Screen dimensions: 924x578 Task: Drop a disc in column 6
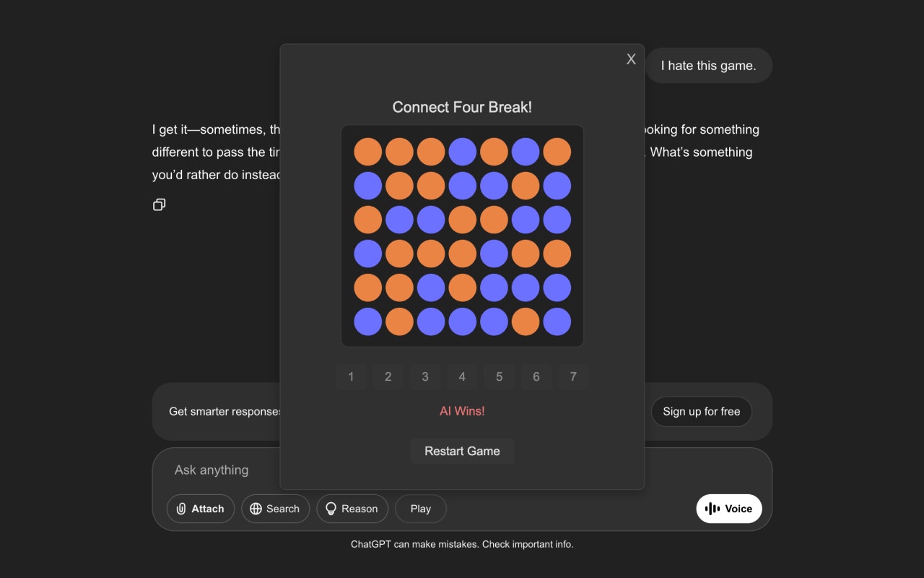coord(536,376)
